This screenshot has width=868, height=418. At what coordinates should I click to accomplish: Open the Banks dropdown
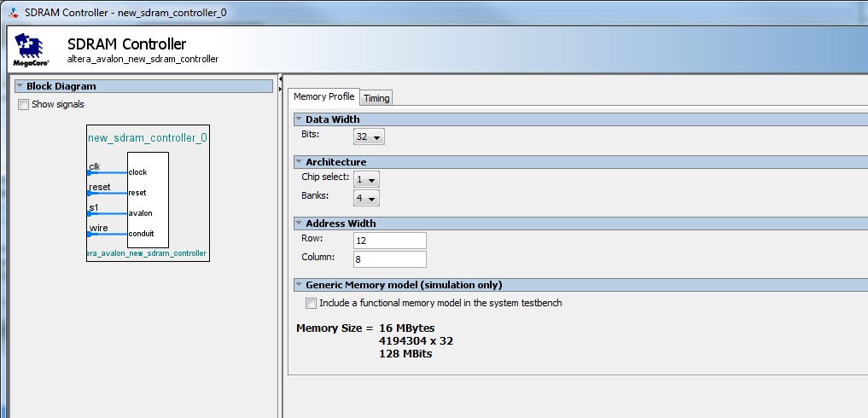(366, 198)
